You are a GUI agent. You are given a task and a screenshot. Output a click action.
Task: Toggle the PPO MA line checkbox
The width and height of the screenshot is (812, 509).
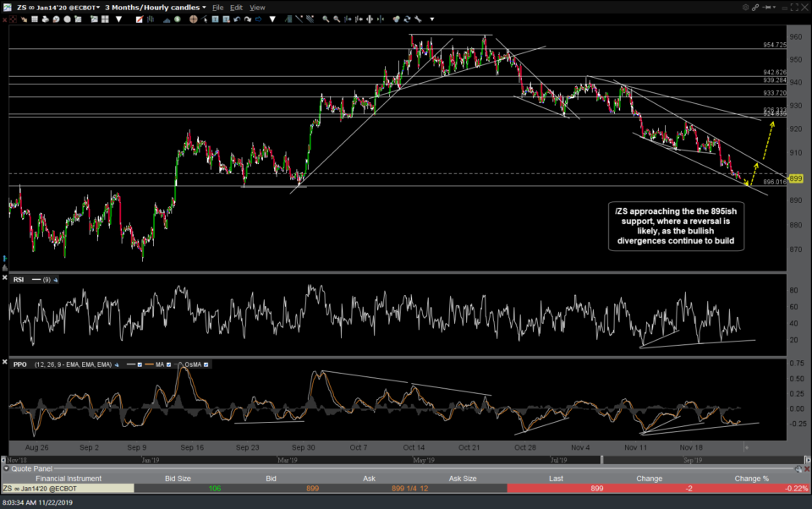(x=167, y=364)
